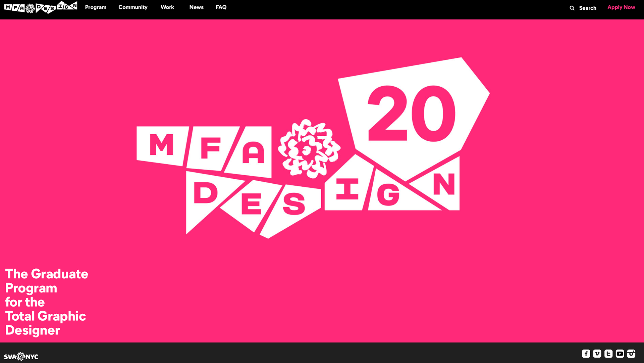The image size is (644, 363).
Task: Open the Instagram icon in footer
Action: [631, 354]
